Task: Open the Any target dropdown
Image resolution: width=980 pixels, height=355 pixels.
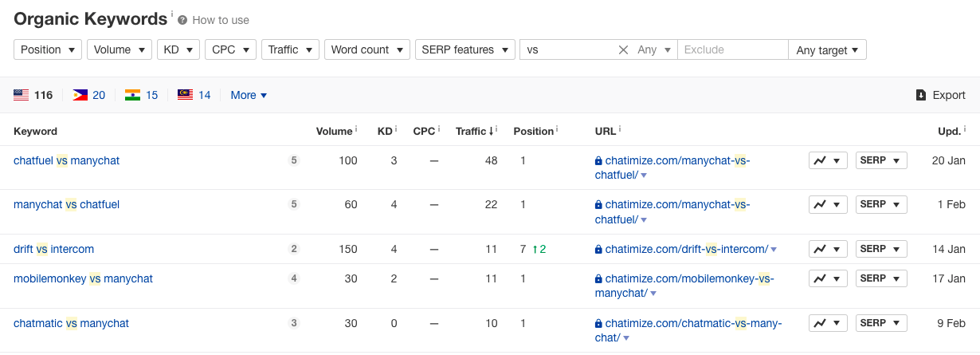Action: [x=827, y=49]
